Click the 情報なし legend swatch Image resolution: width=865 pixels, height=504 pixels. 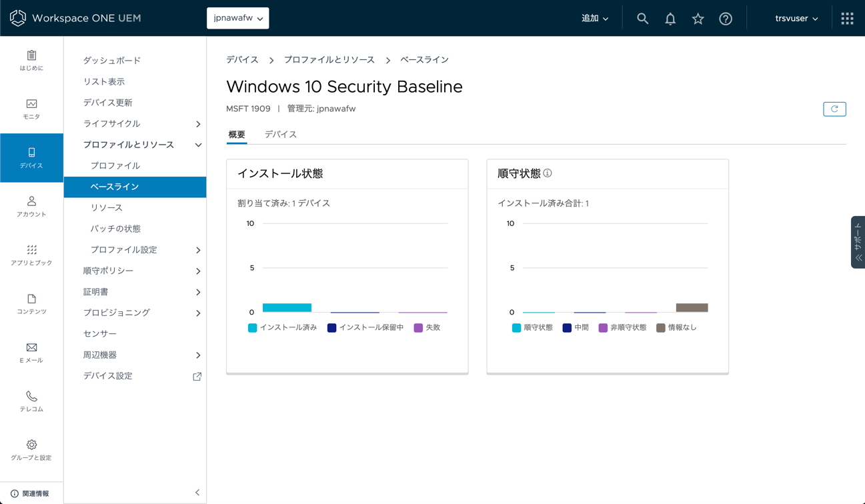[661, 328]
